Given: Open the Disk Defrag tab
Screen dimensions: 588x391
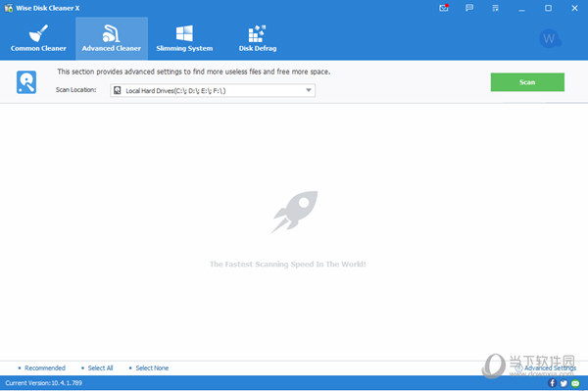Looking at the screenshot, I should pos(258,38).
